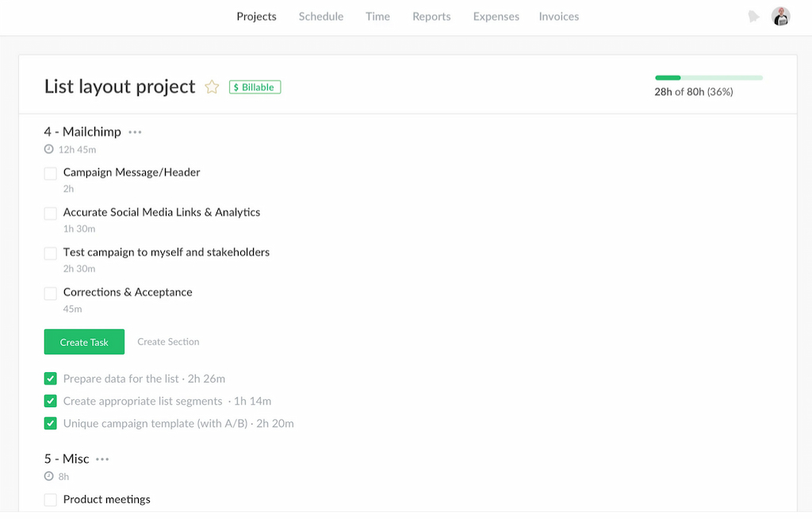Screen dimensions: 812x519
Task: Click the checkmark icon on Unique campaign template
Action: coord(50,423)
